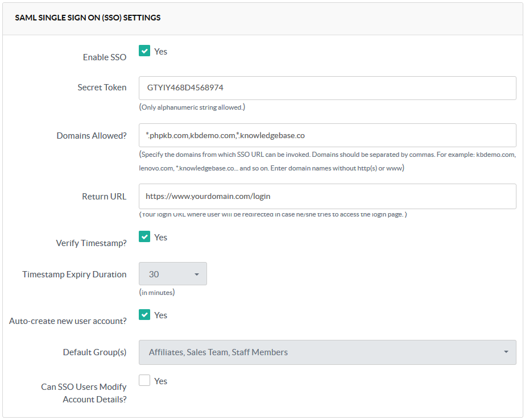Image resolution: width=525 pixels, height=420 pixels.
Task: Expand the Default Group(s) selection dropdown
Action: pyautogui.click(x=327, y=352)
